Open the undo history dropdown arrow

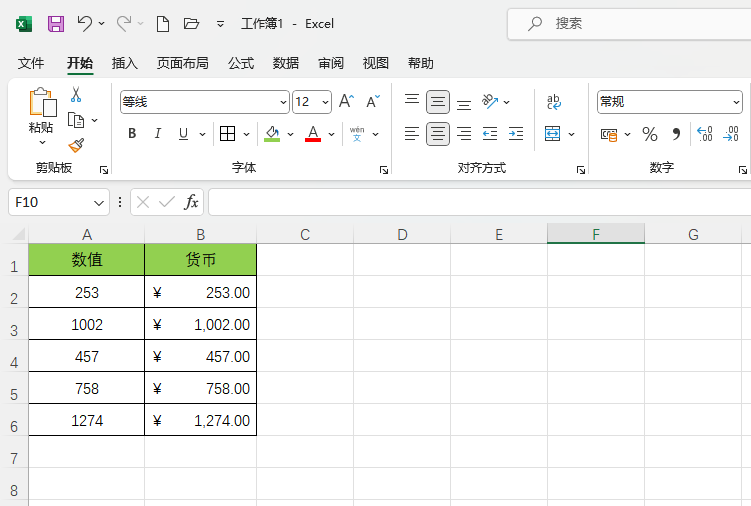pos(102,23)
